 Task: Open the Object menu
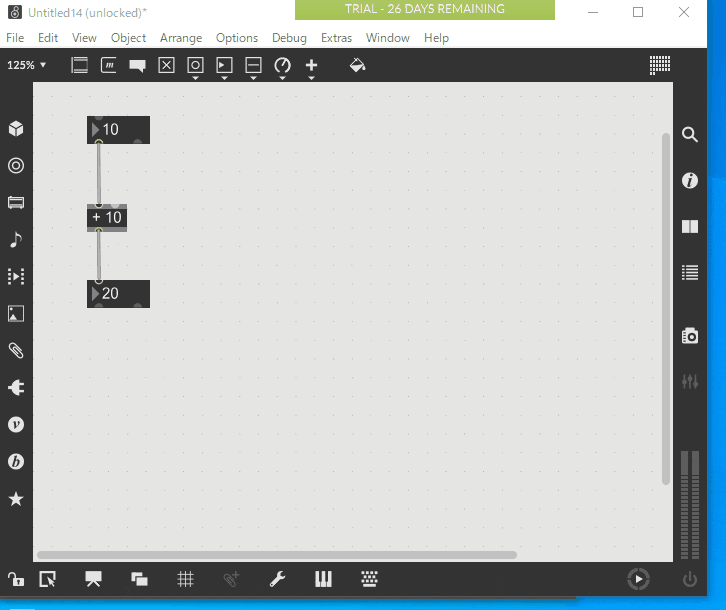pos(128,38)
